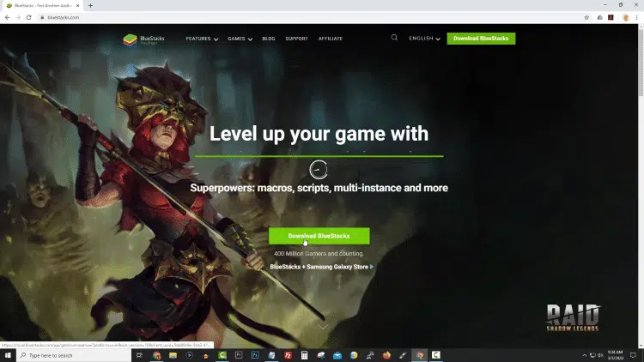
Task: Go to the AFFILIATE page
Action: 331,39
